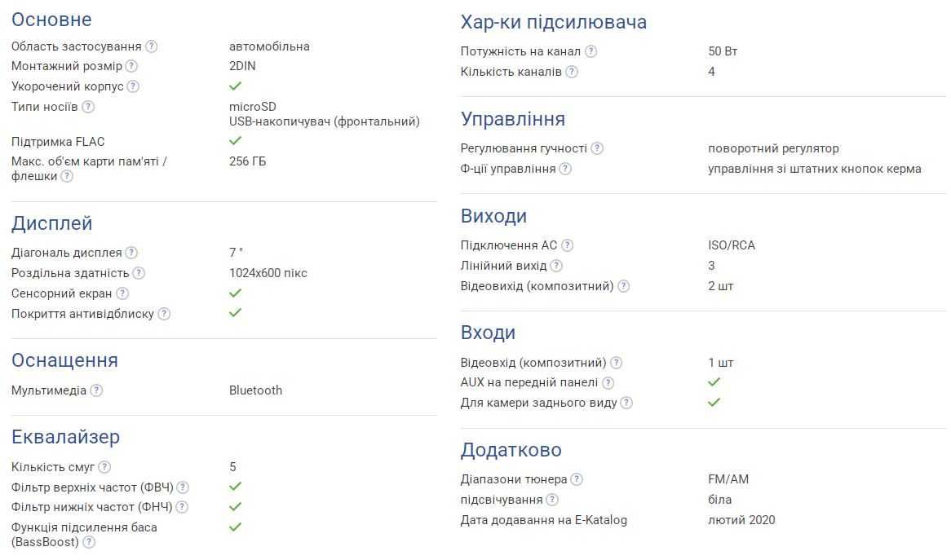The width and height of the screenshot is (951, 560).
Task: Click help icon beside Роздільна здатність
Action: (139, 273)
